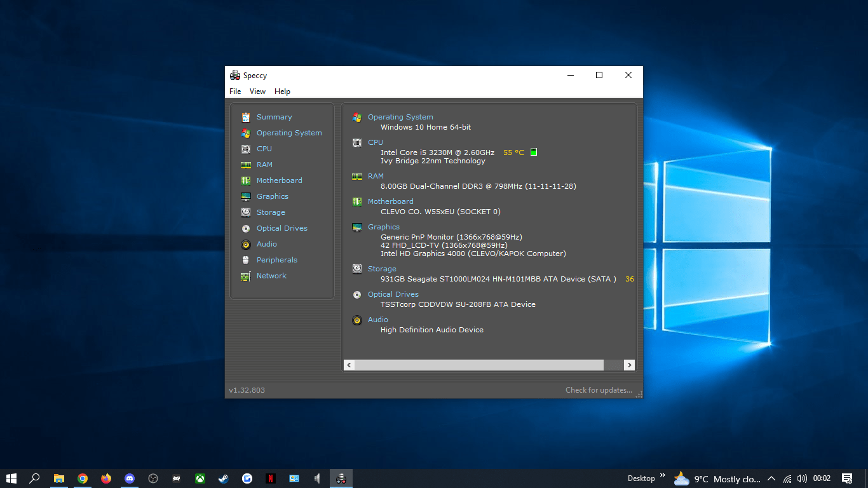868x488 pixels.
Task: Show the Graphics section from the sidebar
Action: [x=272, y=196]
